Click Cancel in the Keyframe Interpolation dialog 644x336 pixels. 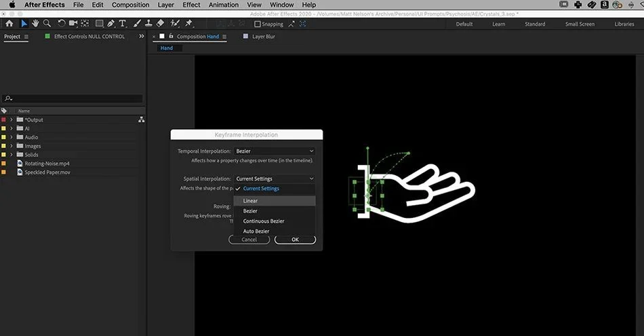click(249, 240)
